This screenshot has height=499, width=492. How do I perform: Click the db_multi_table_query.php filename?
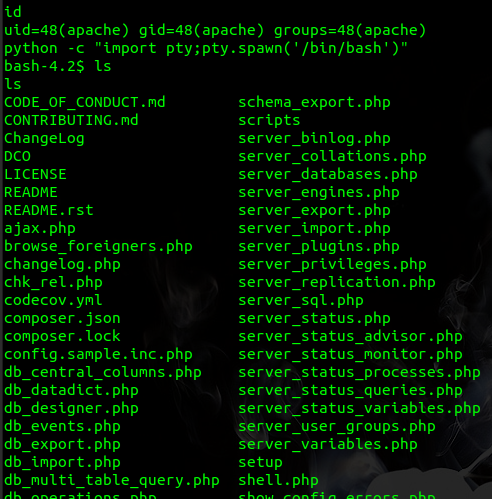click(x=112, y=481)
